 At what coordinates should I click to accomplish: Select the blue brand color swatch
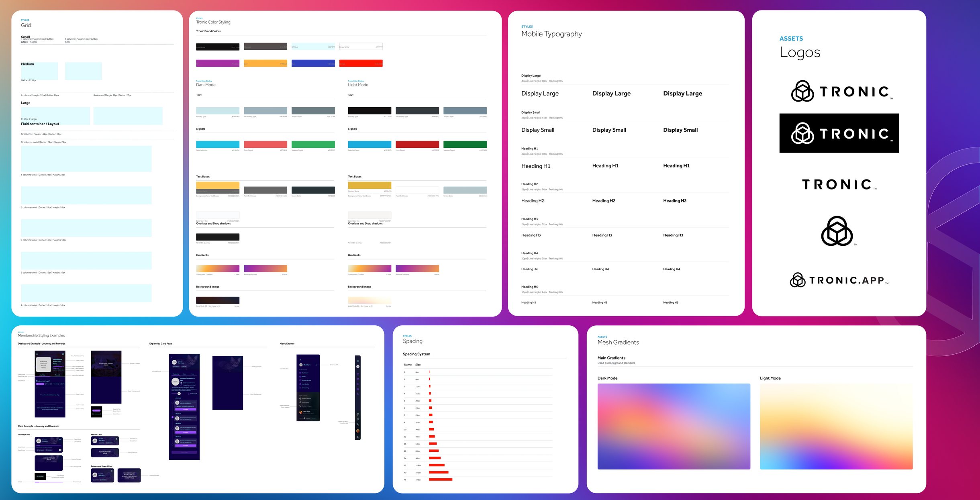tap(313, 63)
